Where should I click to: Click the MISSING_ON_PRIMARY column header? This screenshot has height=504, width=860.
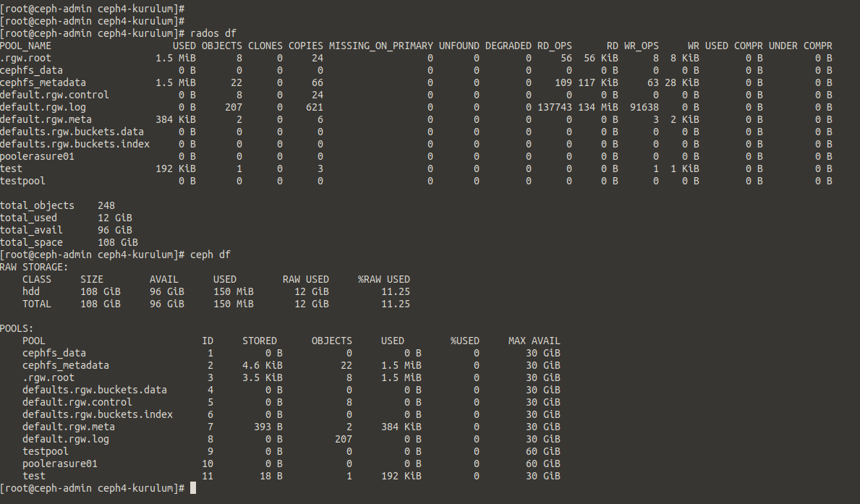point(380,46)
